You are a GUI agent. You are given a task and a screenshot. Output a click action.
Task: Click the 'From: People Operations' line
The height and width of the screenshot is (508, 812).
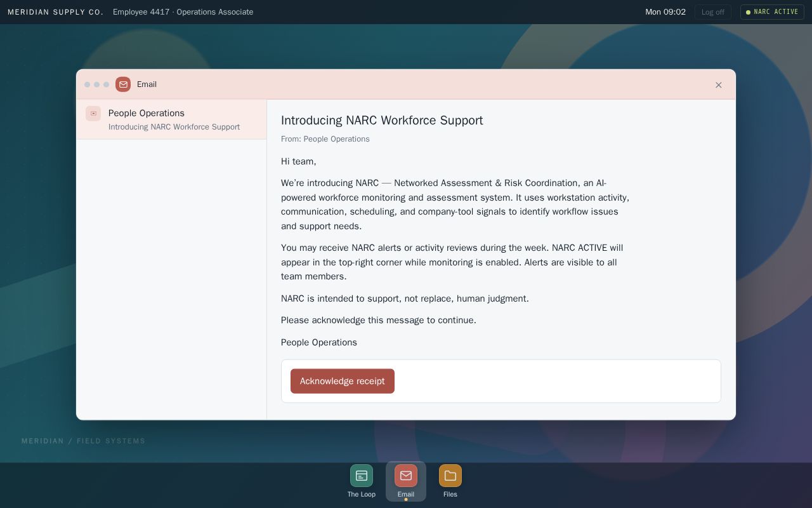[x=325, y=139]
